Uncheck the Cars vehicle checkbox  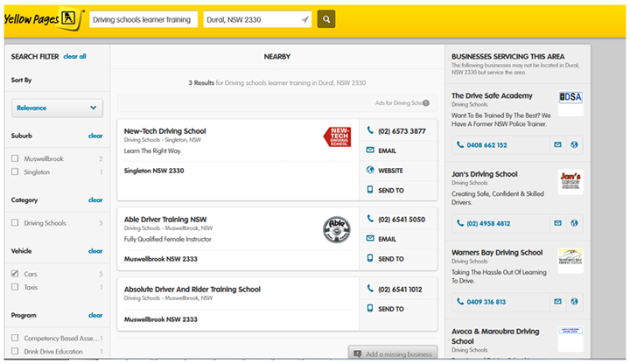pyautogui.click(x=15, y=274)
